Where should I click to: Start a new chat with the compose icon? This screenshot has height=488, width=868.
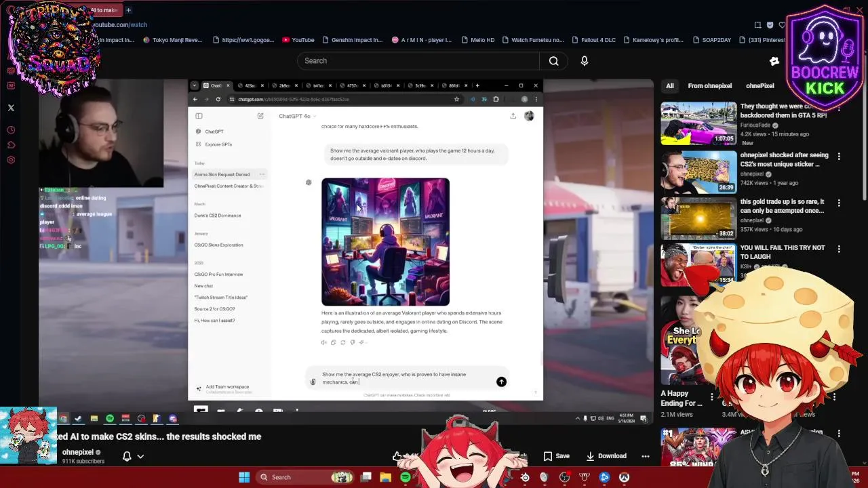pyautogui.click(x=260, y=116)
